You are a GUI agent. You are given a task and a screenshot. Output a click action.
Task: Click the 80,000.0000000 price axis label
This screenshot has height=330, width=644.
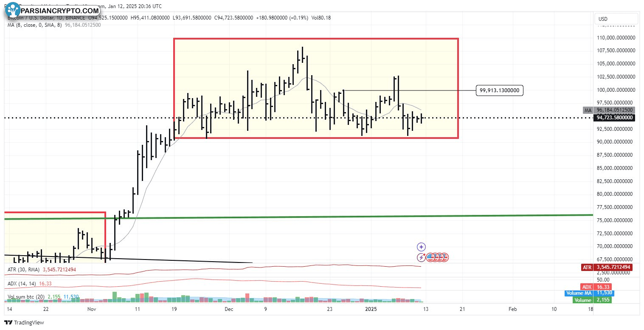616,194
